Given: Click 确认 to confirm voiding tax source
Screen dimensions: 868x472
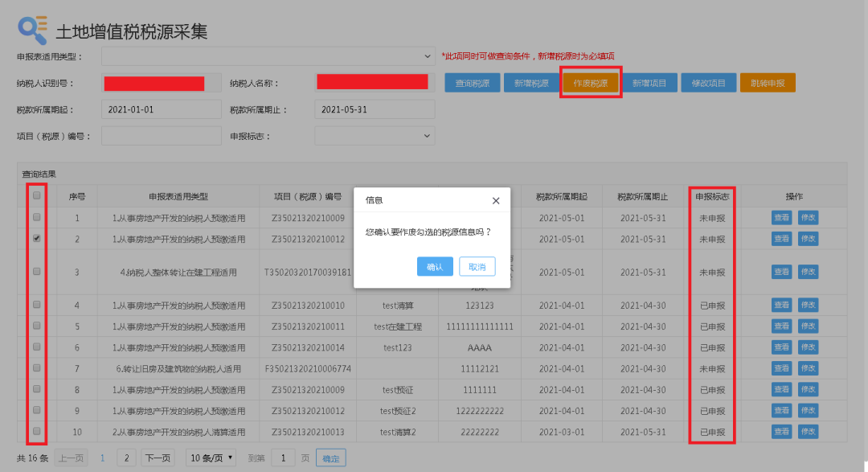Looking at the screenshot, I should tap(435, 265).
